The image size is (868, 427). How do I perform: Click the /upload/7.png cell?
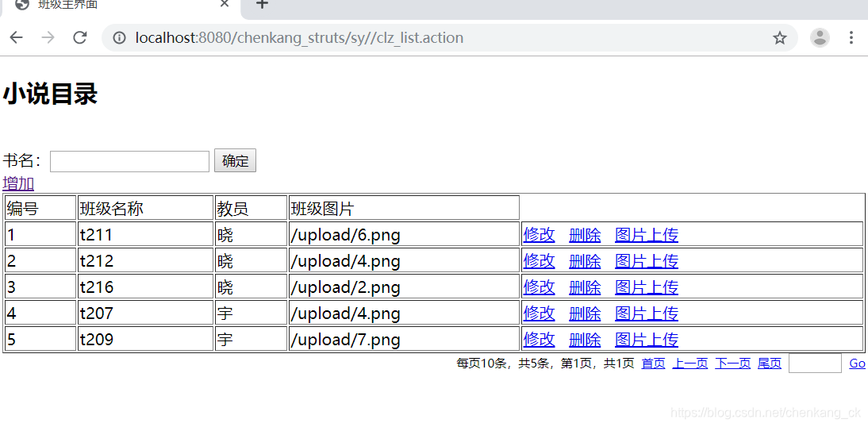click(404, 340)
